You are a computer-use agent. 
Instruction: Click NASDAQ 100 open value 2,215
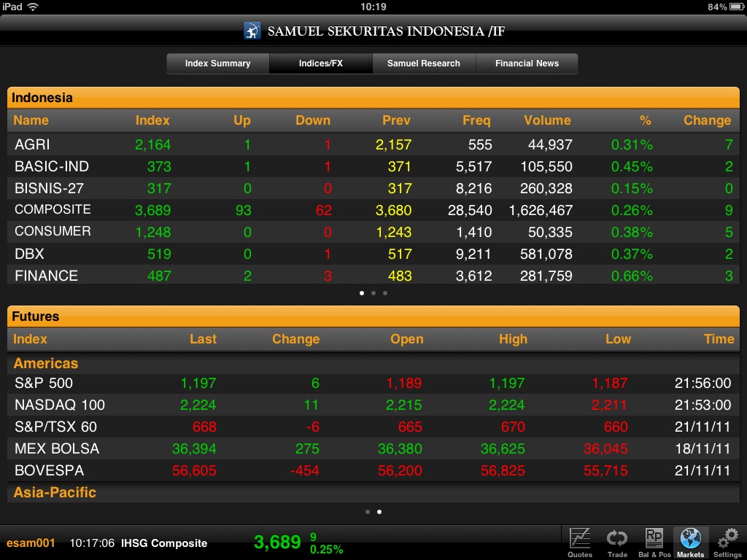coord(403,405)
